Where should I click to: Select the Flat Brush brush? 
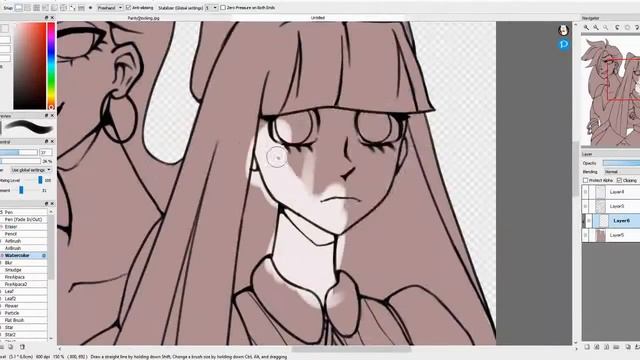[x=24, y=320]
